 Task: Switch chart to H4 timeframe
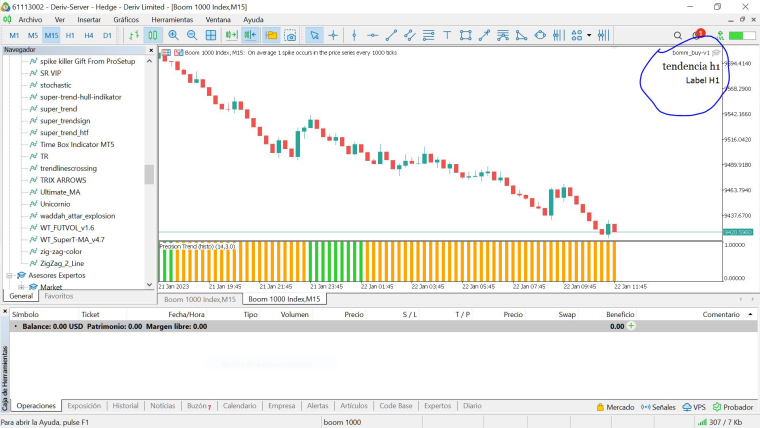click(x=89, y=35)
